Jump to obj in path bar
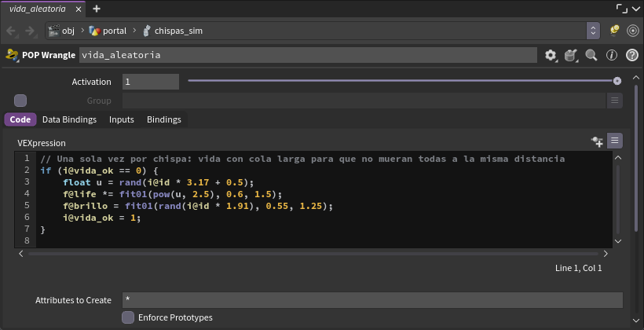The width and height of the screenshot is (644, 330). pos(68,31)
